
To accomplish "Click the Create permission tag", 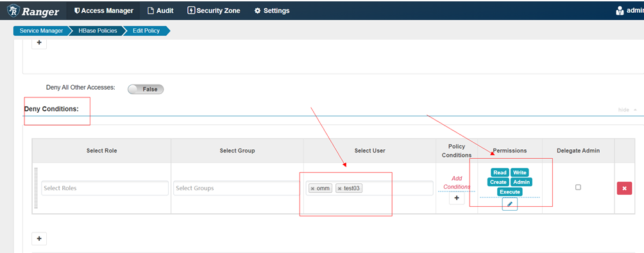I will (498, 182).
